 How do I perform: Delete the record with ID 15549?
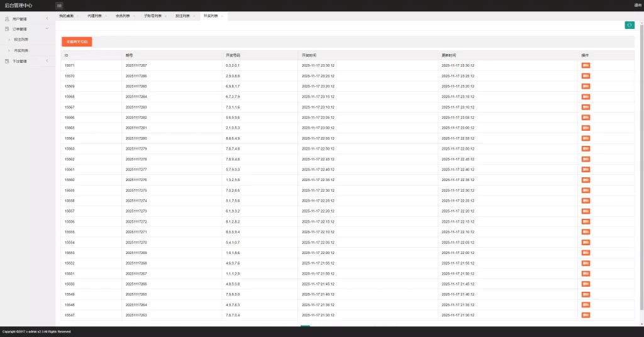click(x=586, y=294)
